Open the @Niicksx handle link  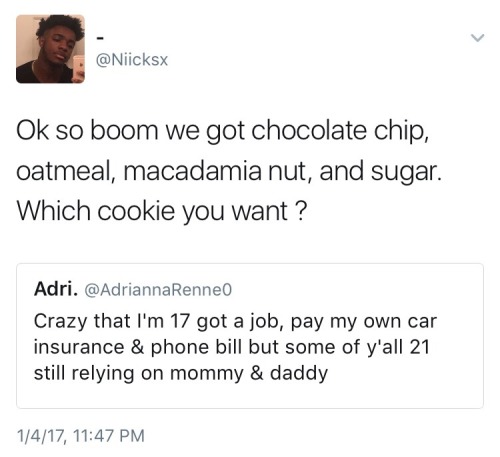click(x=132, y=60)
